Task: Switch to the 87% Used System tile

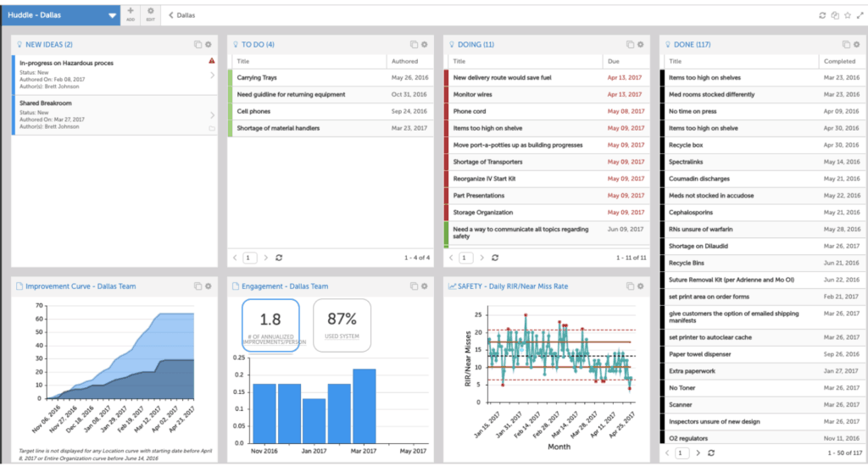Action: click(x=342, y=325)
